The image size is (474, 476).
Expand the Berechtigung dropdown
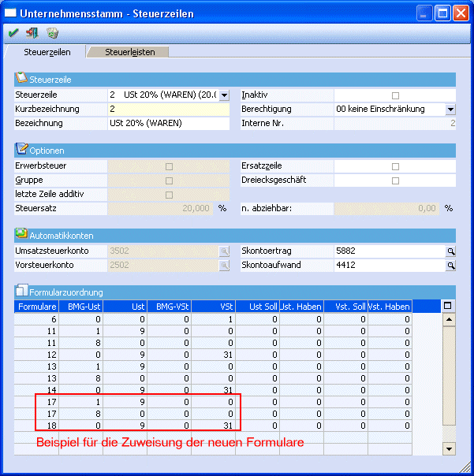pyautogui.click(x=450, y=110)
